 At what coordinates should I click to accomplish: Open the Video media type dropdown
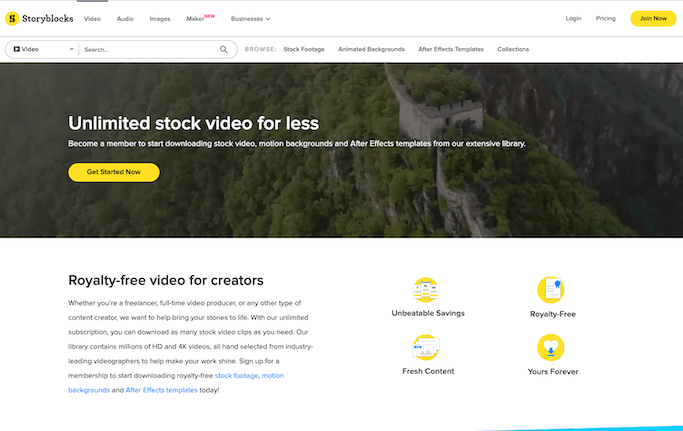tap(42, 49)
